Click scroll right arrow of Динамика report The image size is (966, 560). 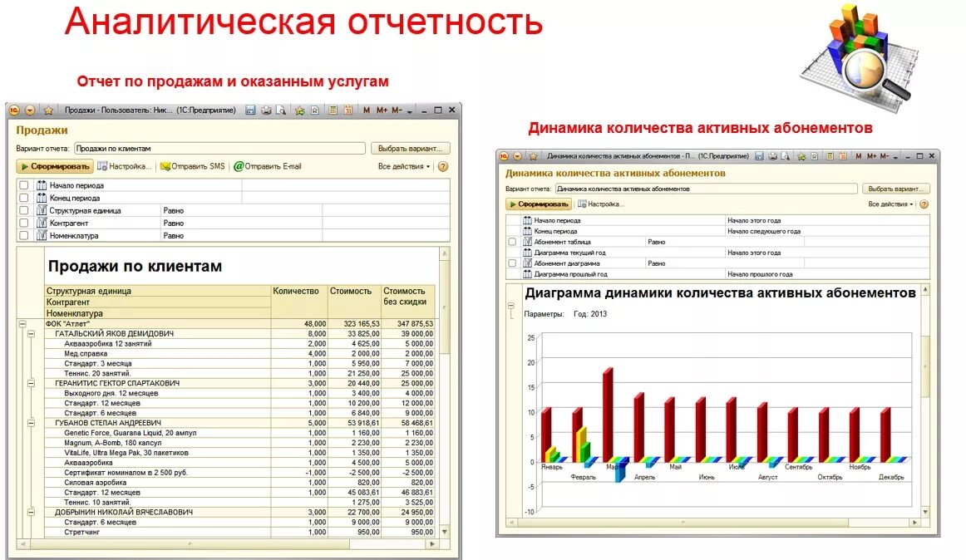pos(914,523)
